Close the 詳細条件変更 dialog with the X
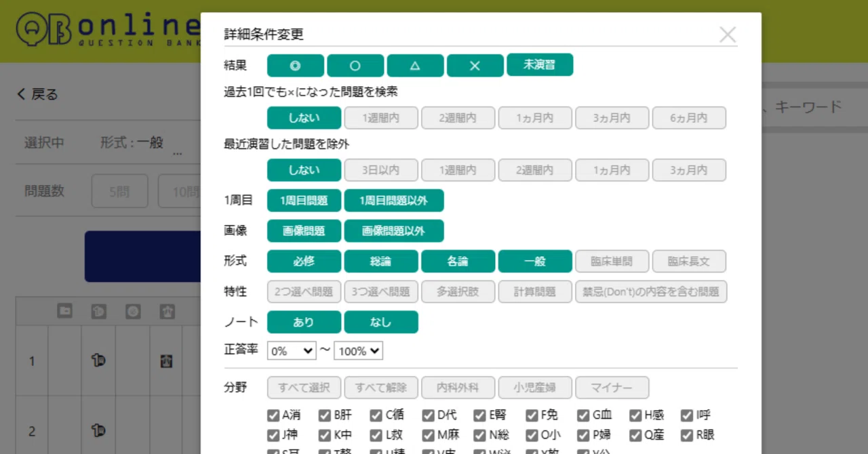The height and width of the screenshot is (454, 868). click(x=728, y=35)
